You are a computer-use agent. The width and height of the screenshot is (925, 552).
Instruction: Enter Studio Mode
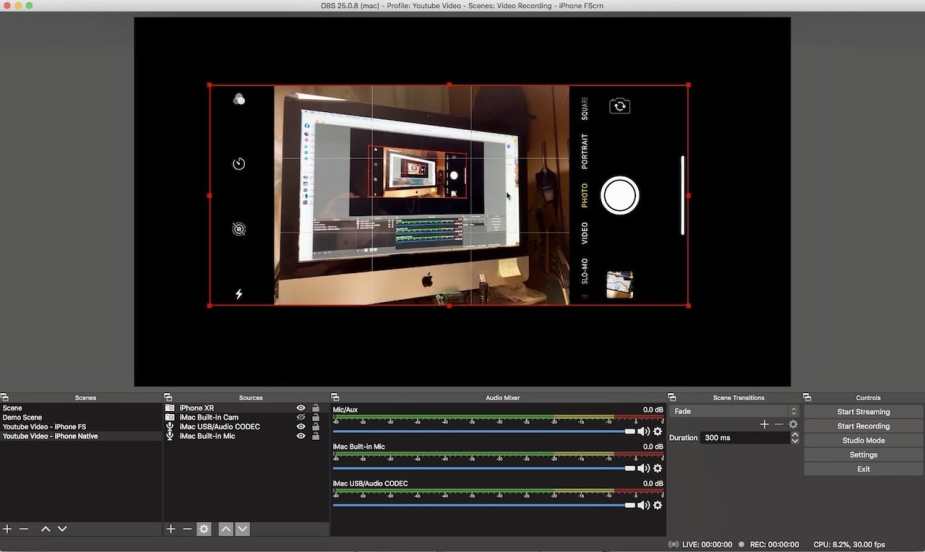coord(862,440)
